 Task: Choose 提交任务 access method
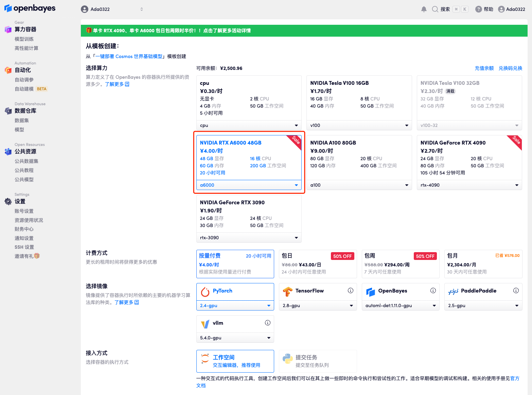(317, 361)
